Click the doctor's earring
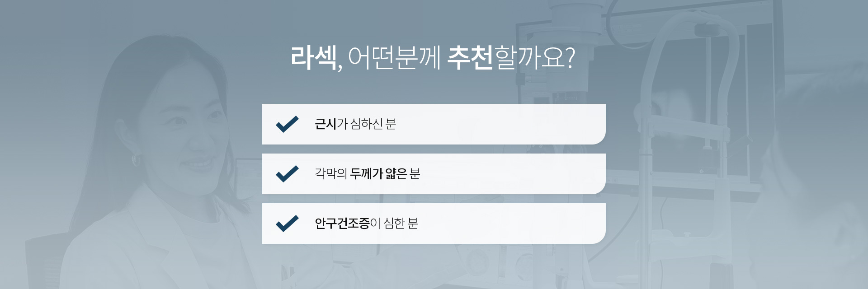The height and width of the screenshot is (289, 868). pos(135,160)
